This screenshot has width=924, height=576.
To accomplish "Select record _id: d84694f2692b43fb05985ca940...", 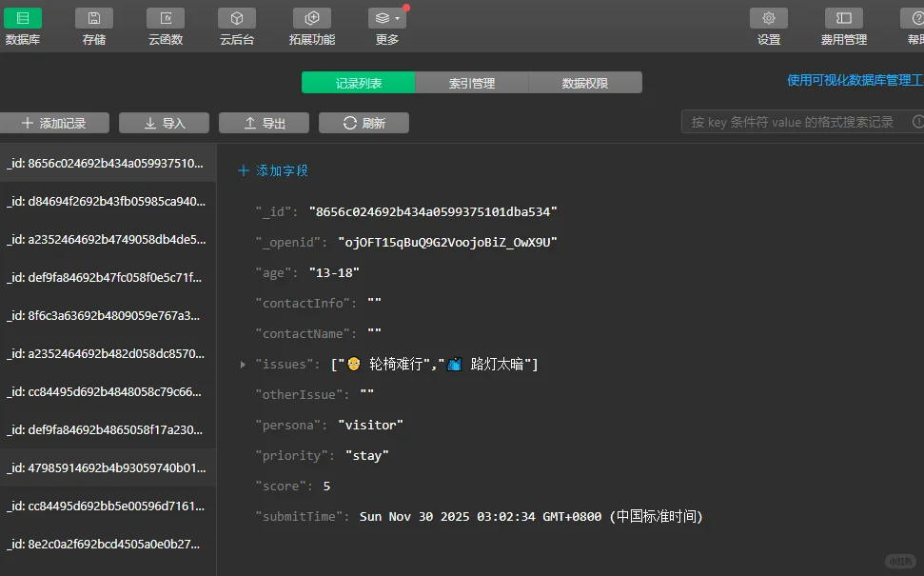I will click(x=108, y=201).
